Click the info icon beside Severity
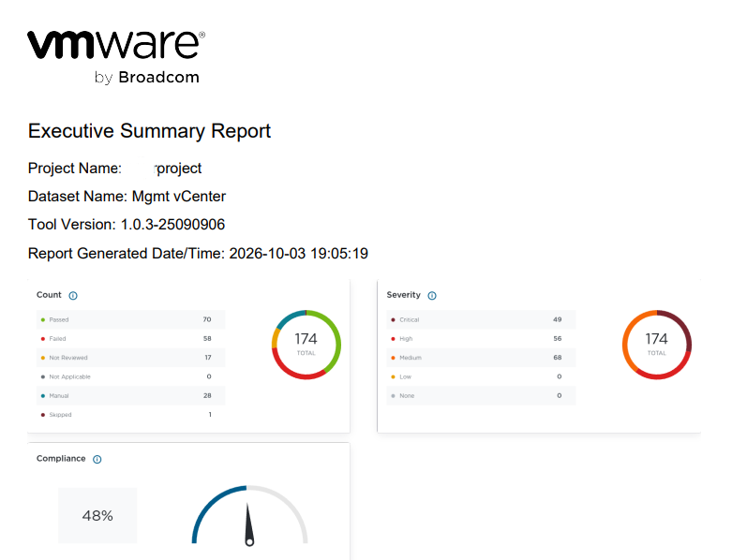Viewport: 732px width, 560px height. coord(432,296)
